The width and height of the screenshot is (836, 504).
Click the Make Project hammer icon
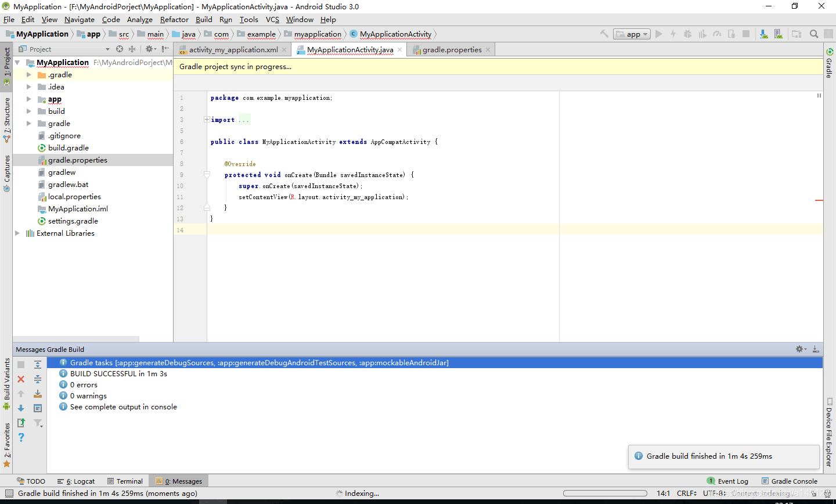click(604, 34)
